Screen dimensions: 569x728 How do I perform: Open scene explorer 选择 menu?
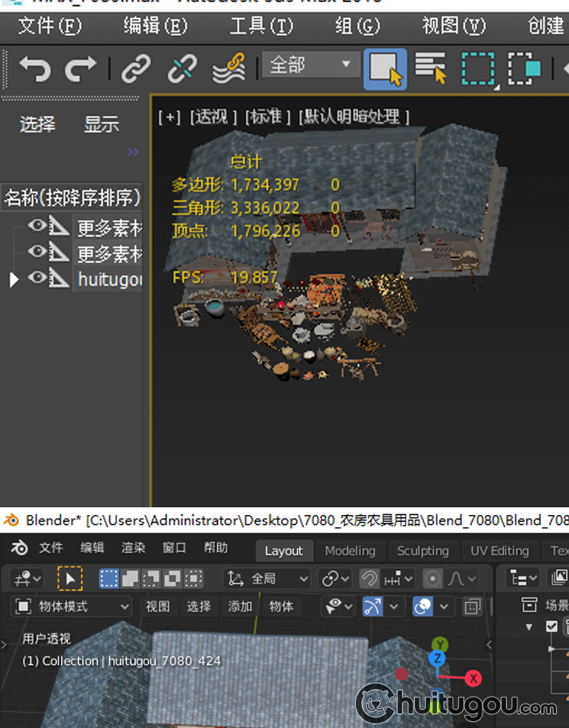click(x=38, y=124)
